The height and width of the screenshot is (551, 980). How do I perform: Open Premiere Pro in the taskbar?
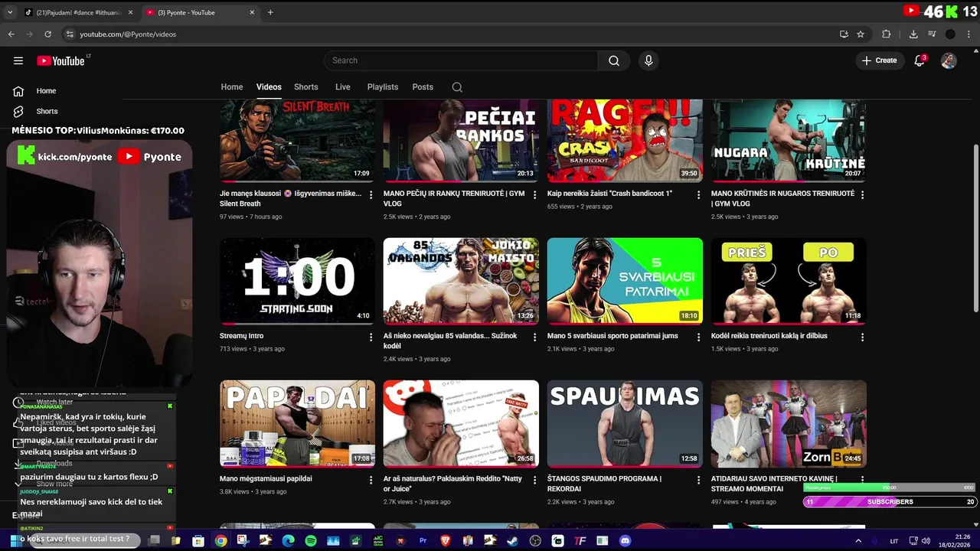coord(423,540)
